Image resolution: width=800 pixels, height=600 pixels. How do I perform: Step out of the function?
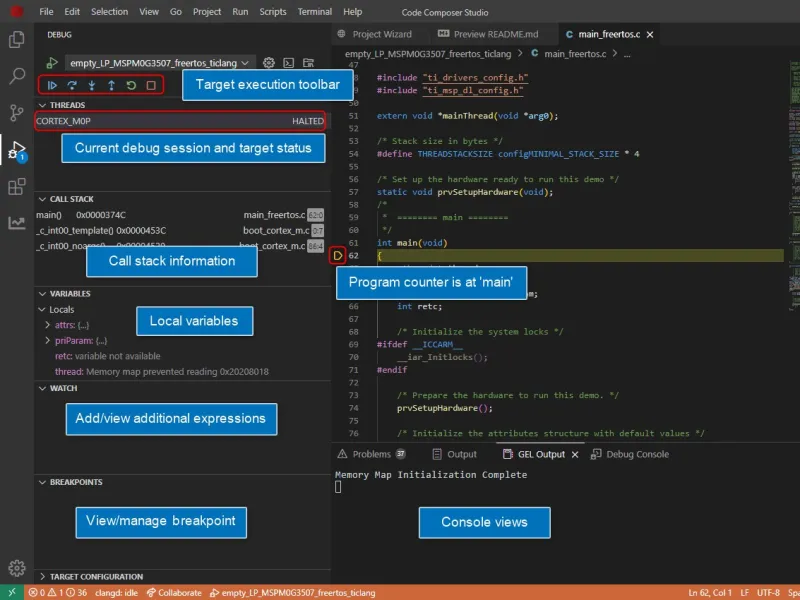(x=111, y=85)
